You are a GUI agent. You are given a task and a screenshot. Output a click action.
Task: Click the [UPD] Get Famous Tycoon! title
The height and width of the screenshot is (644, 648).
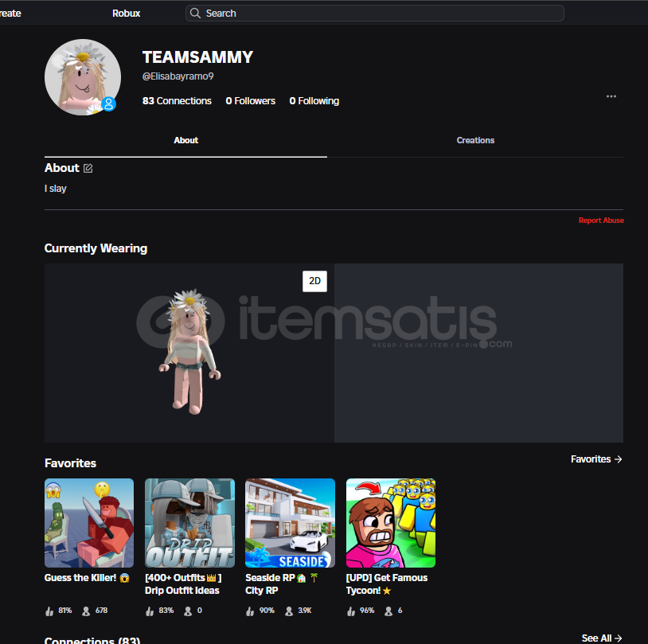click(387, 584)
